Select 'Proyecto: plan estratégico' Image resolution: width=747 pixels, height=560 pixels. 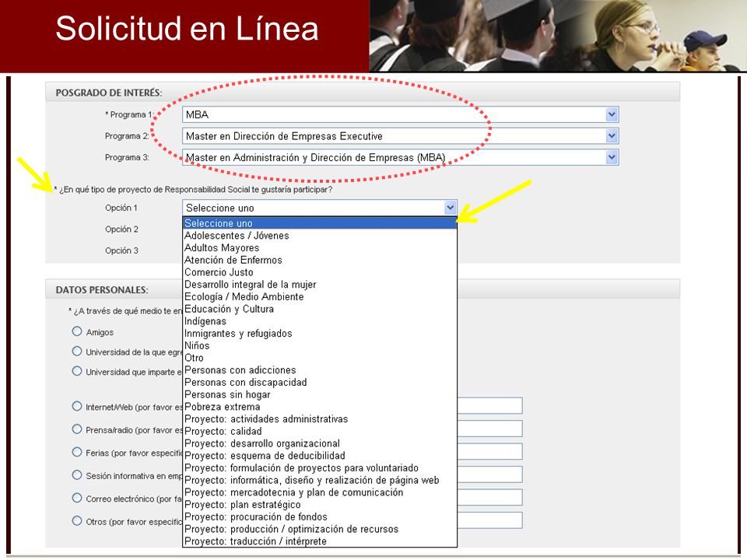[320, 505]
